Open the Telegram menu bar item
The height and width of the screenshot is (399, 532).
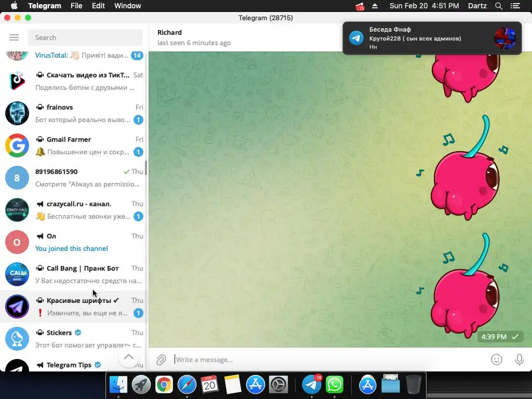coord(45,6)
